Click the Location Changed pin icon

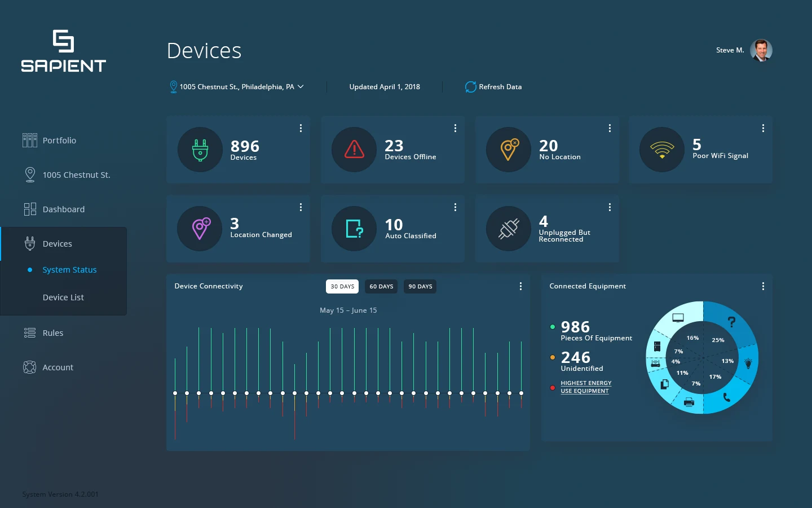click(x=201, y=229)
